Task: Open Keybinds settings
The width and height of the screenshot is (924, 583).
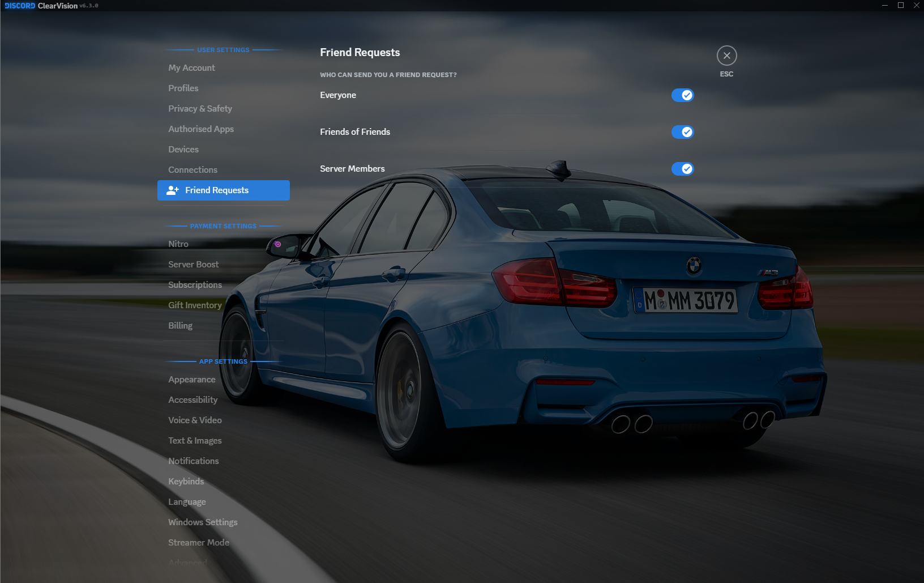Action: pyautogui.click(x=224, y=482)
